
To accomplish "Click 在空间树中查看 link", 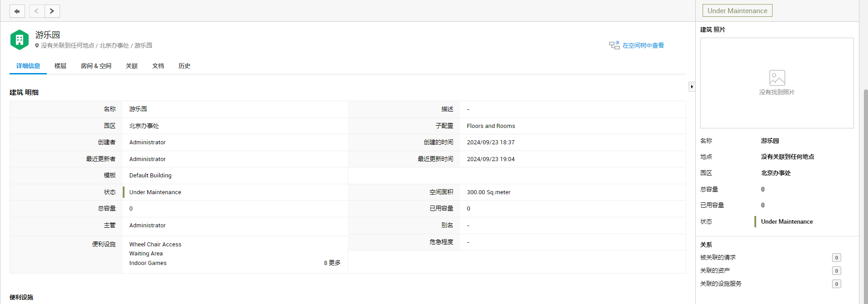I will tap(643, 45).
